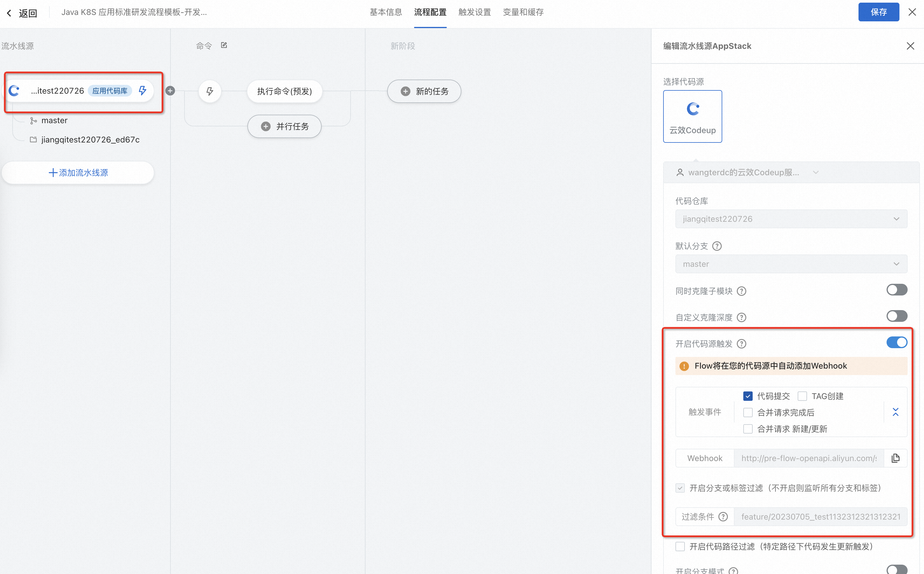The image size is (924, 574).
Task: Click the edit icon next to 命令 stage
Action: pyautogui.click(x=224, y=45)
